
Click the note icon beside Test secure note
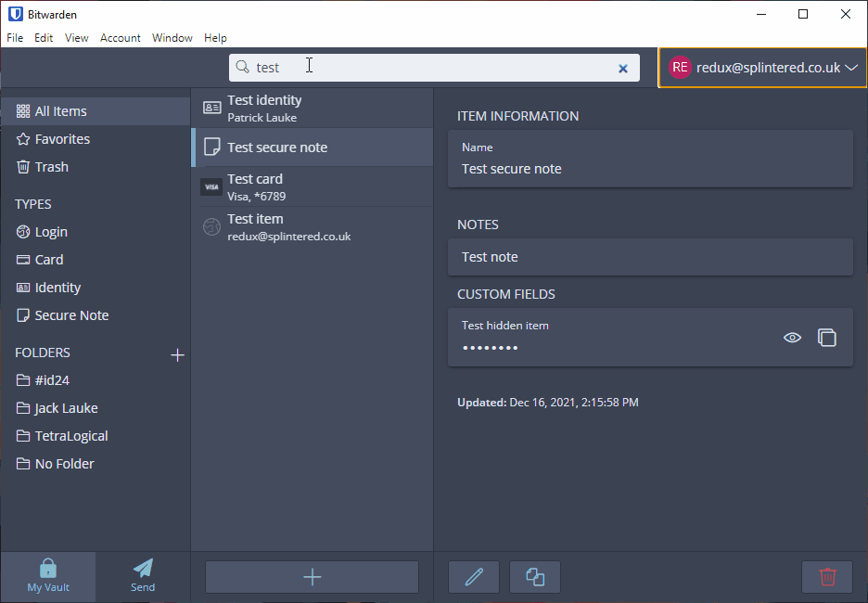coord(211,147)
